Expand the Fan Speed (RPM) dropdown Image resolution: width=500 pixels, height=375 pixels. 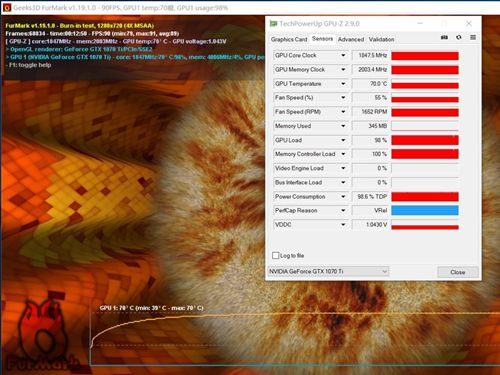(x=343, y=112)
